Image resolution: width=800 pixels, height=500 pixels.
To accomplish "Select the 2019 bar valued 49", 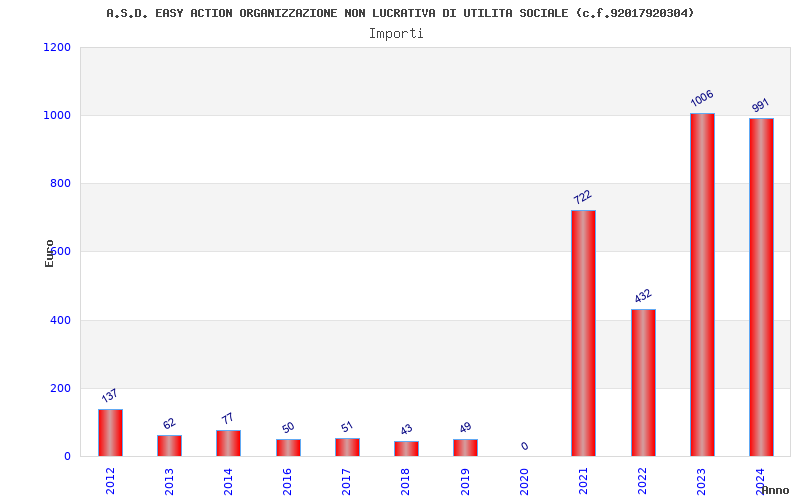I will (465, 447).
